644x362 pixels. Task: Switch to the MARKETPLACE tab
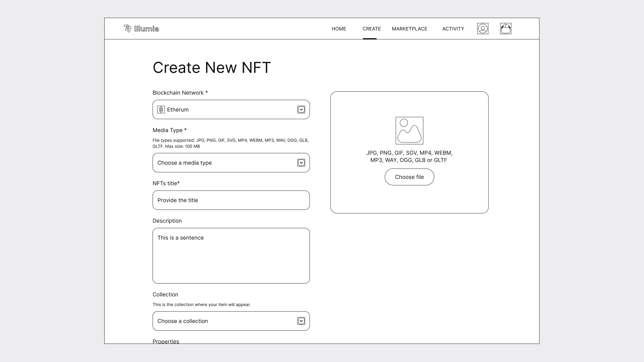coord(410,29)
